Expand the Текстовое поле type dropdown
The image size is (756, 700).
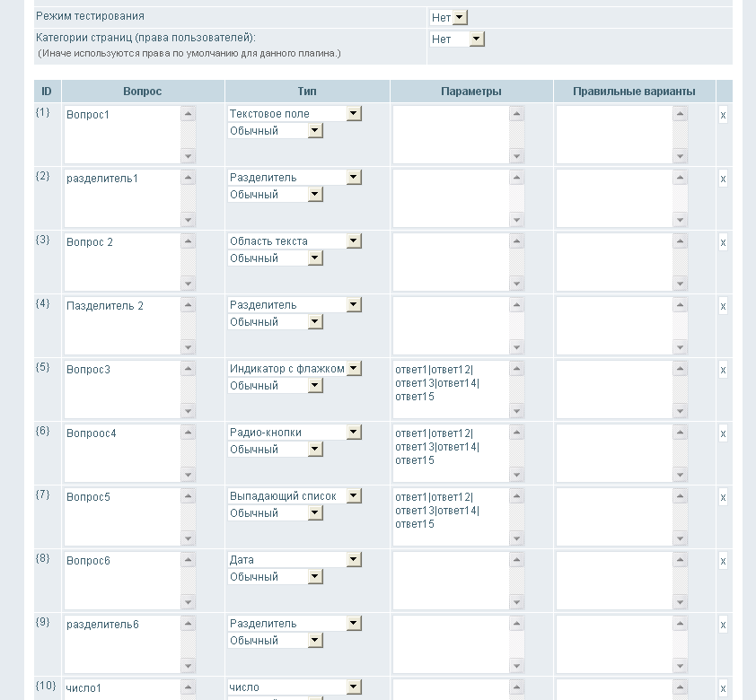point(294,114)
